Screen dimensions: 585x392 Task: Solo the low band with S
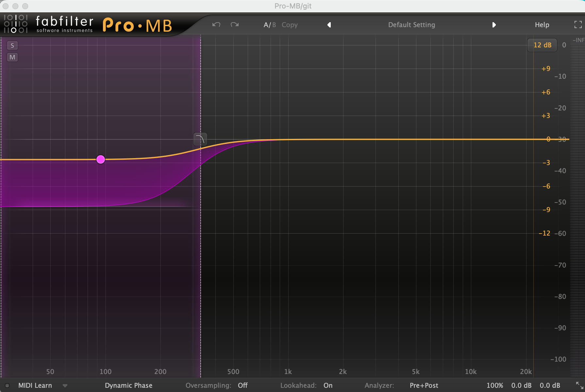point(12,45)
